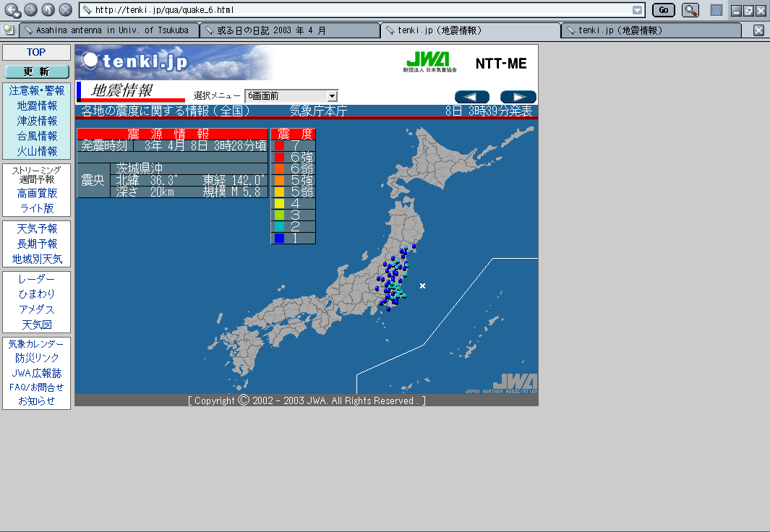Open お知らせ notices link

(37, 401)
